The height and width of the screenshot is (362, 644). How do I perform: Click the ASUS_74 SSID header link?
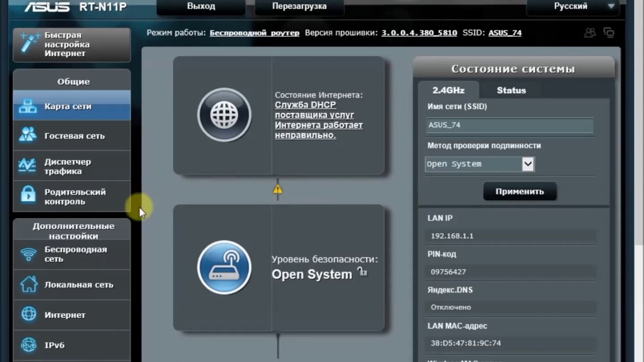[x=505, y=33]
